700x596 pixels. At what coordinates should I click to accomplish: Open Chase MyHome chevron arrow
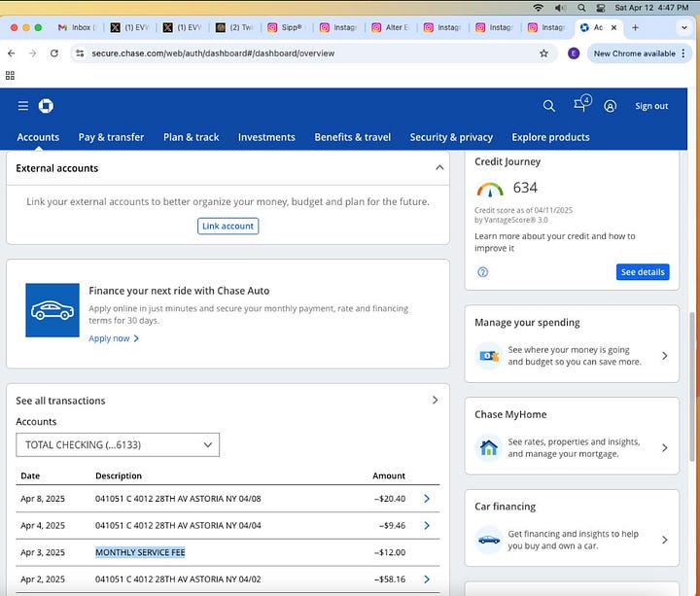coord(664,448)
